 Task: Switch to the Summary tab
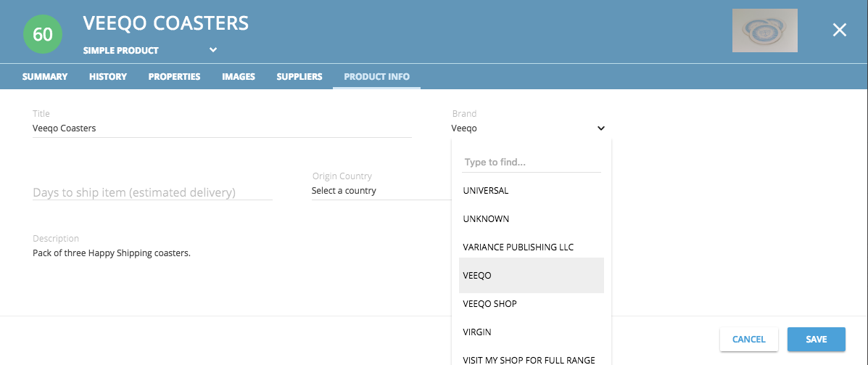point(45,76)
